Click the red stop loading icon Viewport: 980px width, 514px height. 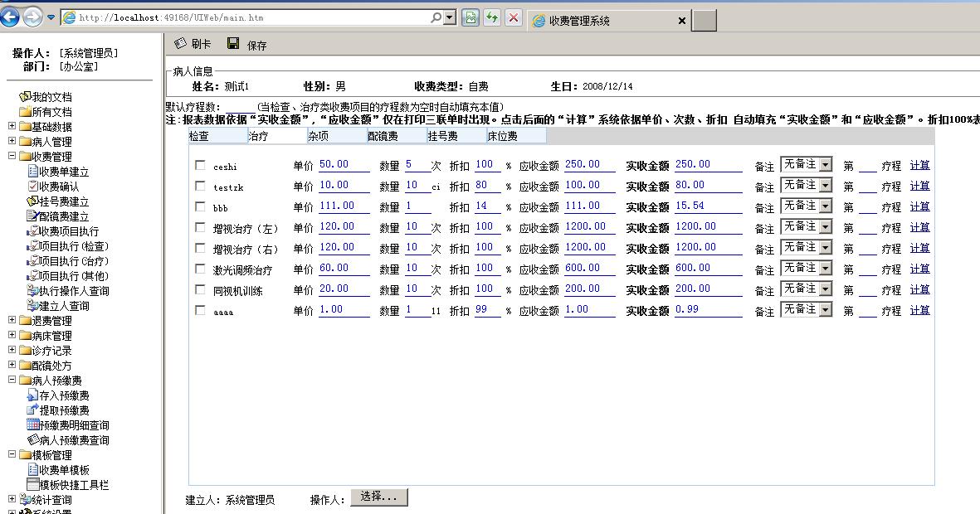tap(513, 17)
